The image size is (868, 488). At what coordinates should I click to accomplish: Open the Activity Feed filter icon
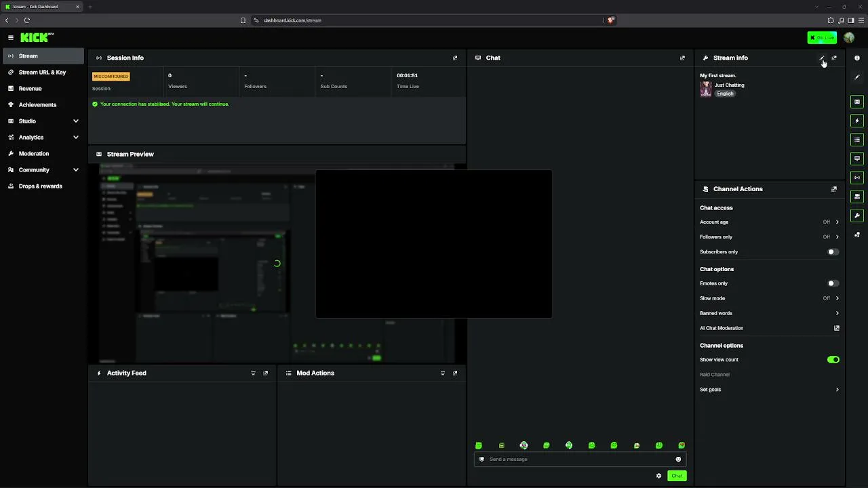coord(253,373)
